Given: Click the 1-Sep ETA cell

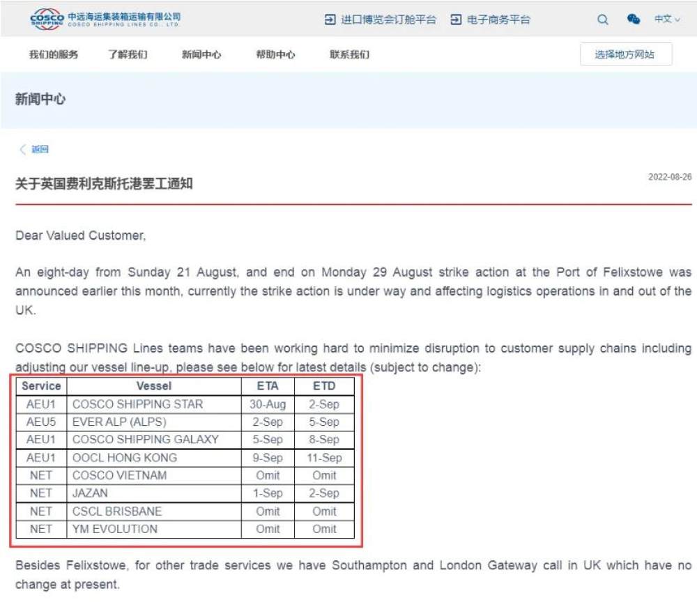Looking at the screenshot, I should tap(268, 493).
